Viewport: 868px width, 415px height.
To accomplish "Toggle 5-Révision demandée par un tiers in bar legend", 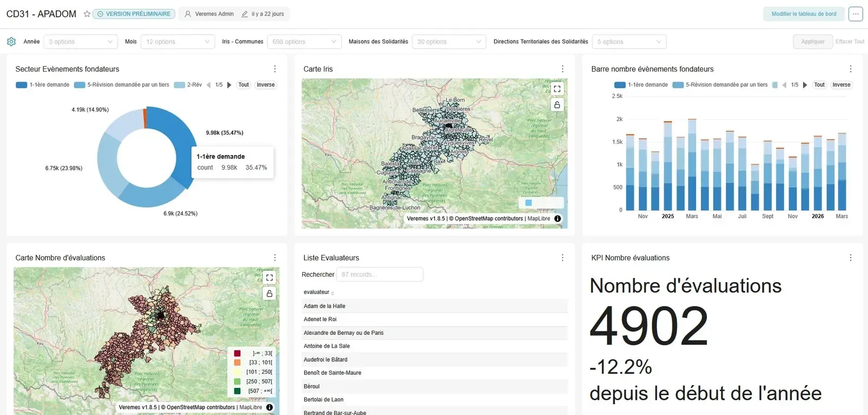I will tap(720, 85).
